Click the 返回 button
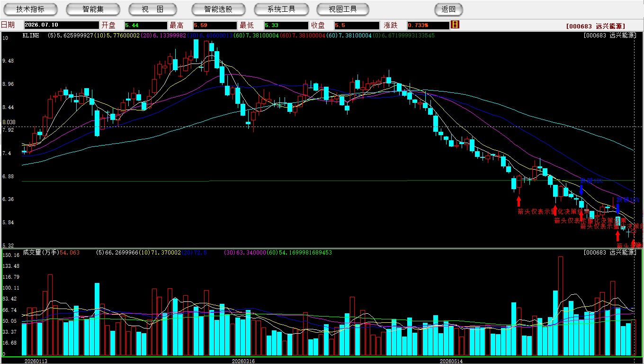Screen dimensions: 644x364 pos(448,9)
